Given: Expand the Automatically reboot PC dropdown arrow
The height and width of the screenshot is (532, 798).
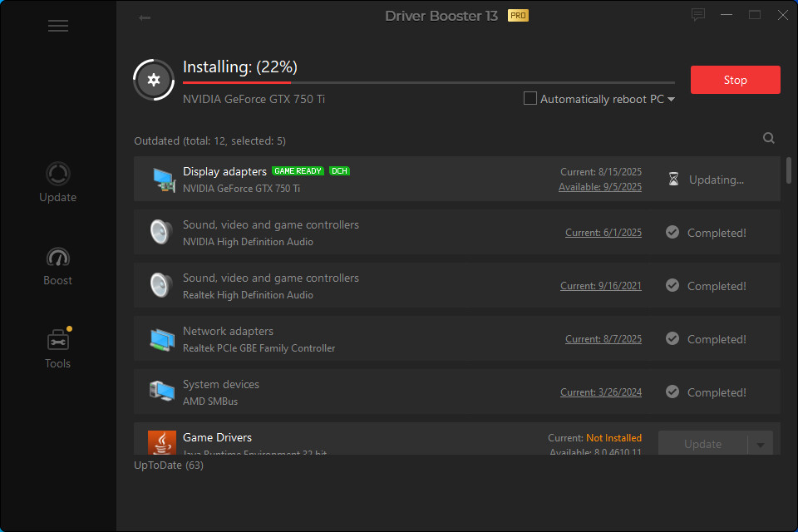Looking at the screenshot, I should point(672,99).
